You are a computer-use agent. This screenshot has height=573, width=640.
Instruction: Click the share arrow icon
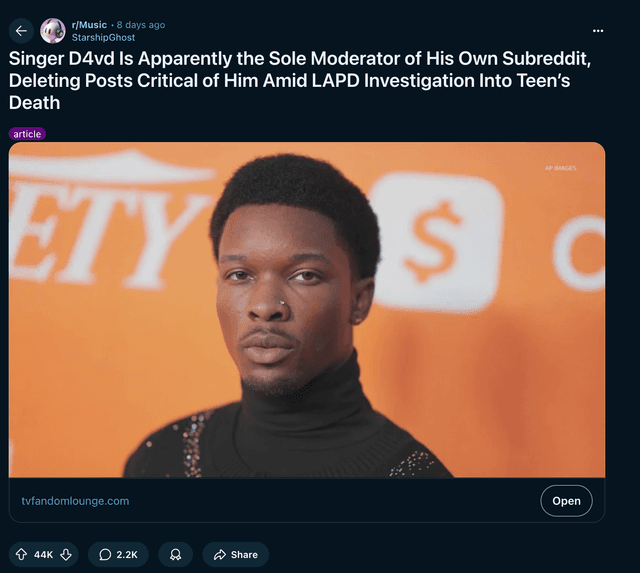pos(219,554)
